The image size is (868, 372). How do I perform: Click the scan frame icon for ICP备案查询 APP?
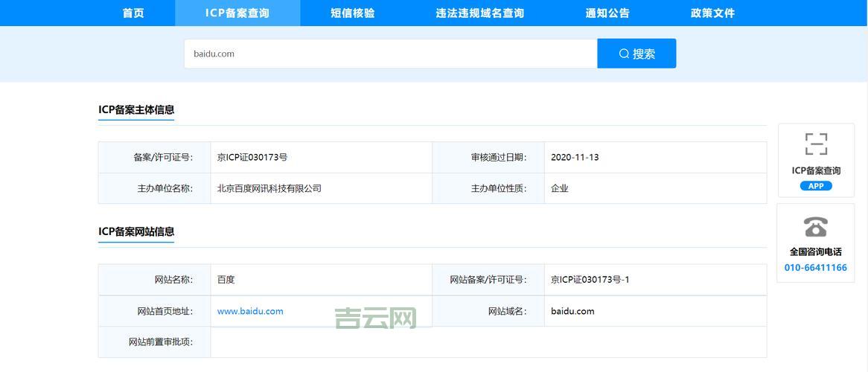click(x=816, y=144)
